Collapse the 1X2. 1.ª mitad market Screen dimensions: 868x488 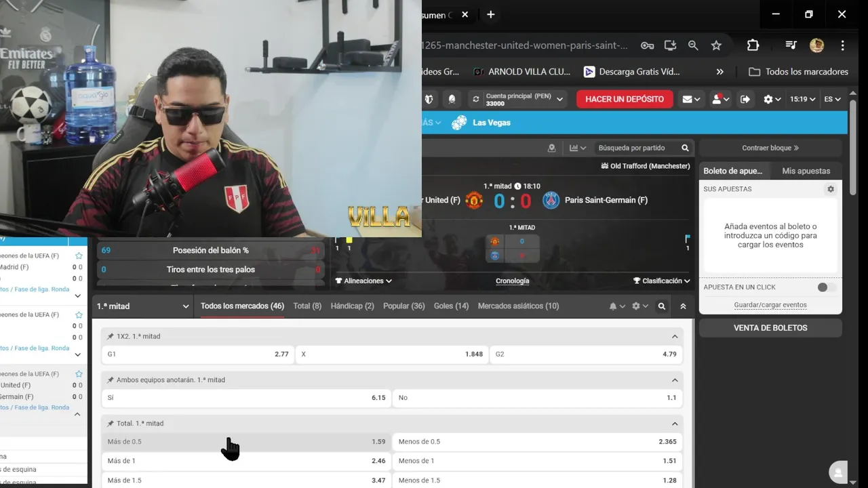[675, 336]
